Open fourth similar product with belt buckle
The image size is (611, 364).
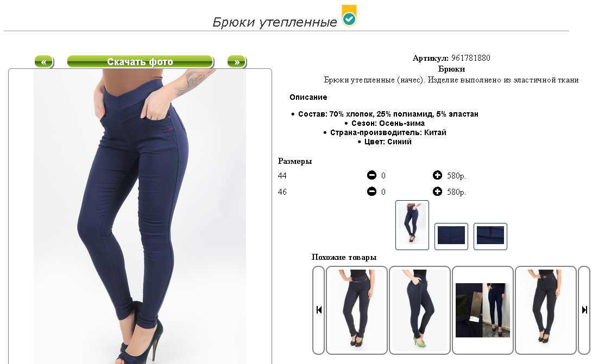click(545, 310)
